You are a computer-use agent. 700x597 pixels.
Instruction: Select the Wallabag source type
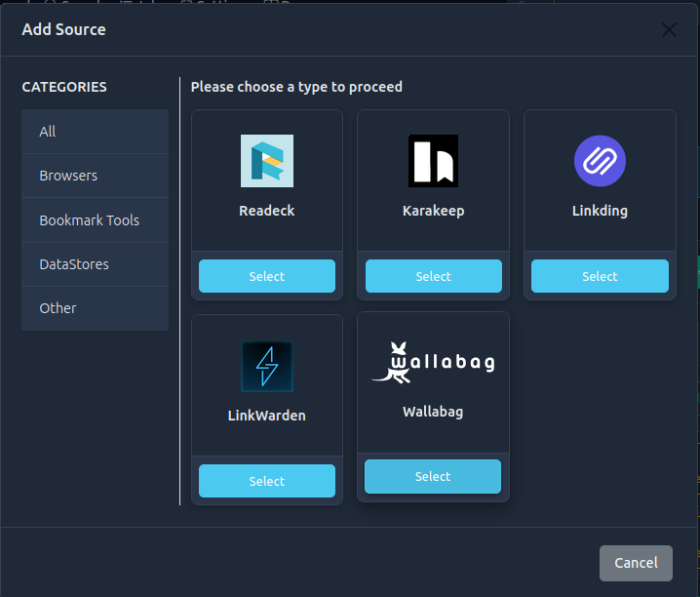point(433,476)
